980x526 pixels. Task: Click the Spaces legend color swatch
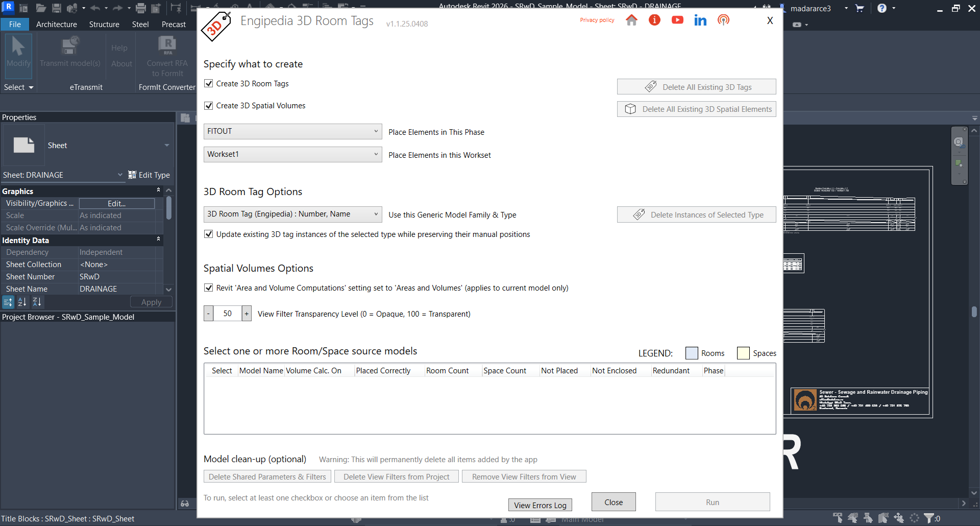pyautogui.click(x=743, y=353)
